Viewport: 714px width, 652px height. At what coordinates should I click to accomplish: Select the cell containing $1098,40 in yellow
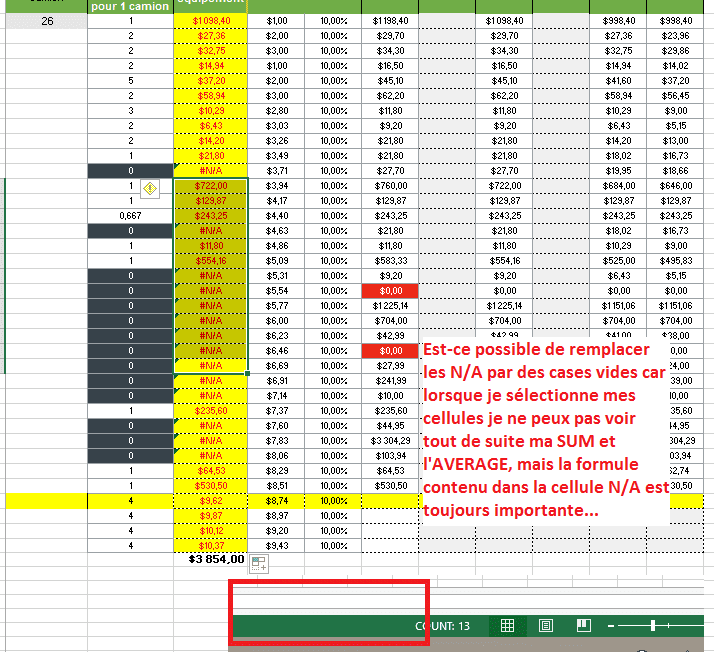[210, 20]
